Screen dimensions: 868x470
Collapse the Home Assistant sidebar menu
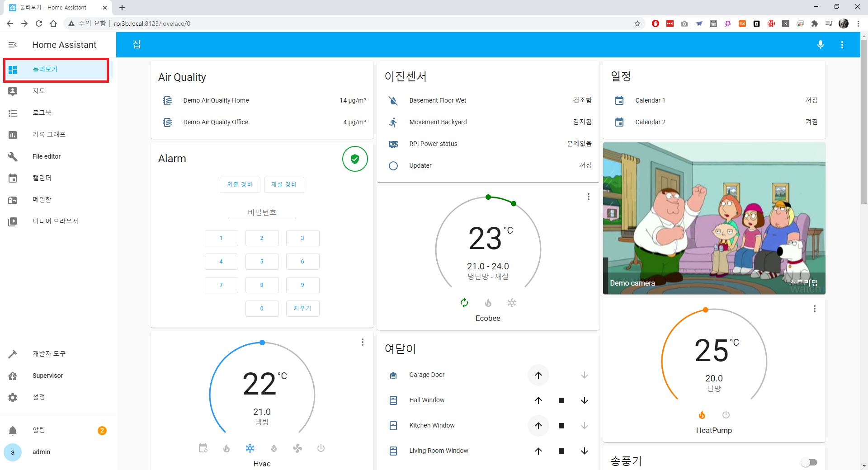(x=13, y=45)
